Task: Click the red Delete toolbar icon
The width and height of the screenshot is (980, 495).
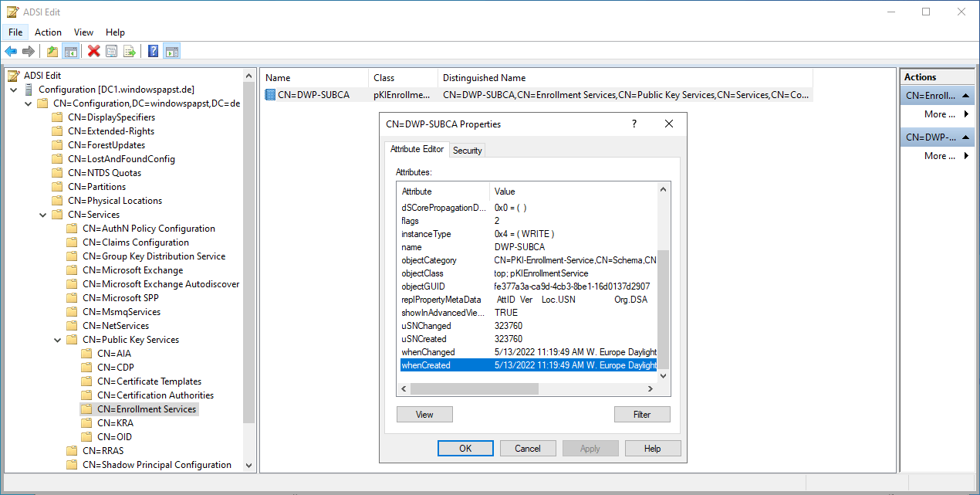Action: pyautogui.click(x=94, y=52)
